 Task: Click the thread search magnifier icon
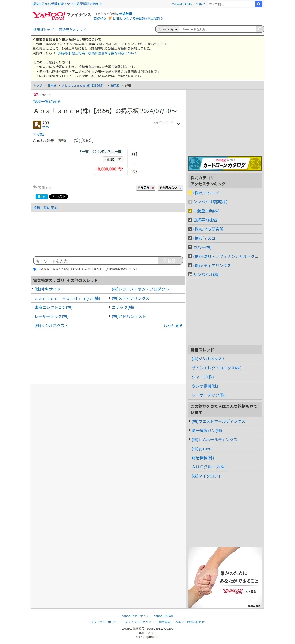[x=260, y=29]
